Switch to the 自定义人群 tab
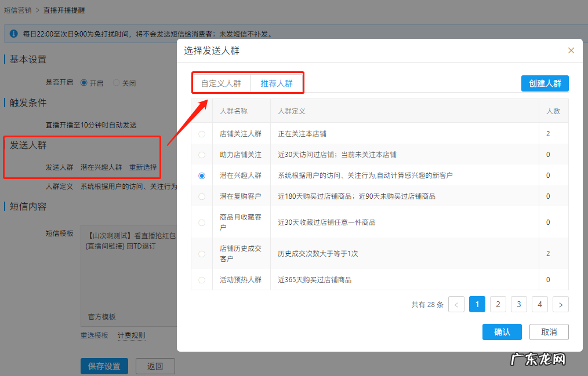 (222, 83)
